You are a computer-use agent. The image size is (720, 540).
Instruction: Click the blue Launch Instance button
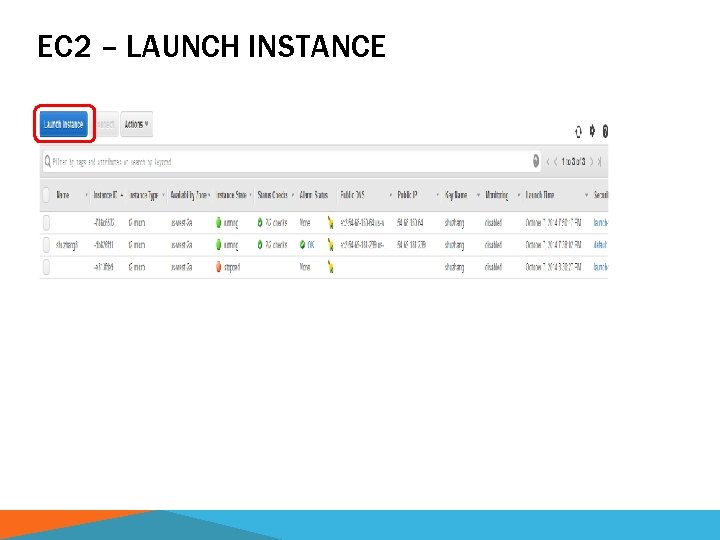point(63,124)
